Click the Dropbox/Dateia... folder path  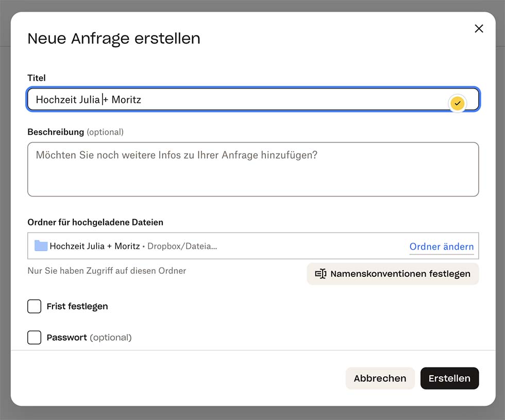point(182,247)
